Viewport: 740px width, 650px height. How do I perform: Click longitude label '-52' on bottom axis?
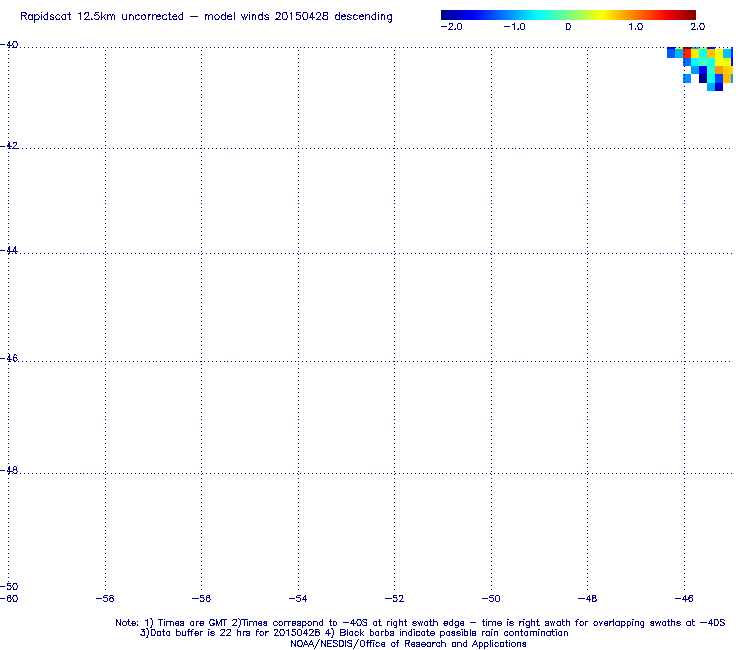pos(395,599)
